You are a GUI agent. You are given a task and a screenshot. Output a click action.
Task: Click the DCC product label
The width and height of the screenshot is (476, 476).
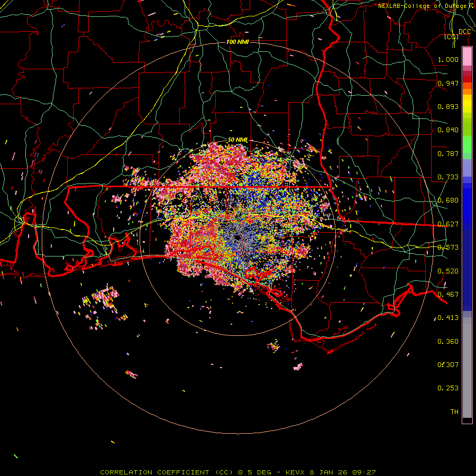point(464,32)
